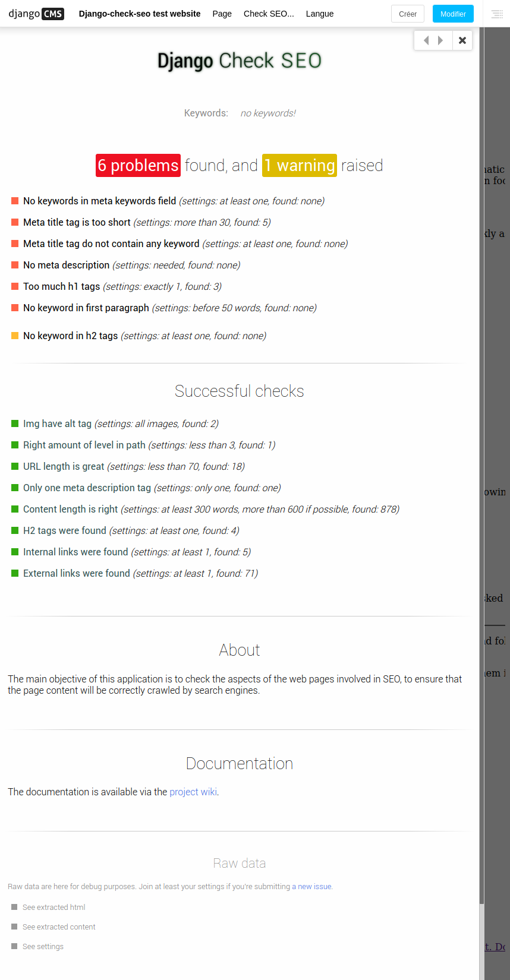The height and width of the screenshot is (980, 510).
Task: Expand the See settings section
Action: (x=42, y=946)
